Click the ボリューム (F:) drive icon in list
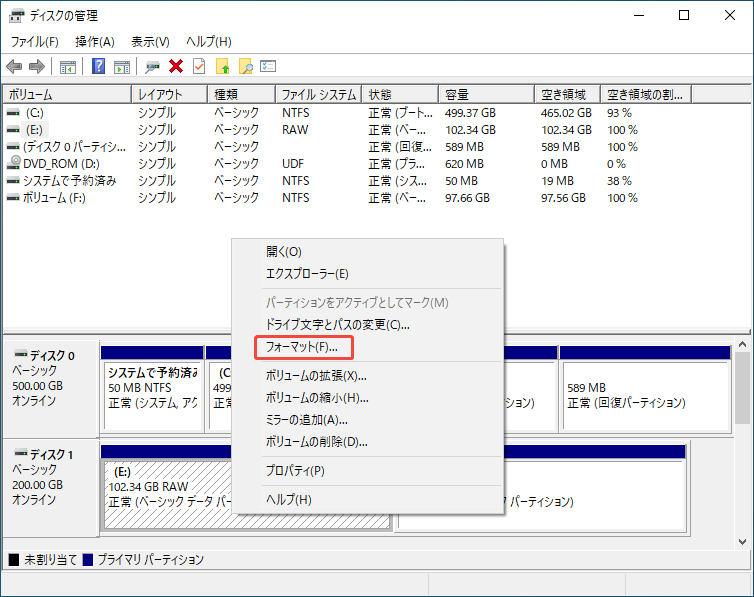Screen dimensions: 754x597 pyautogui.click(x=13, y=197)
